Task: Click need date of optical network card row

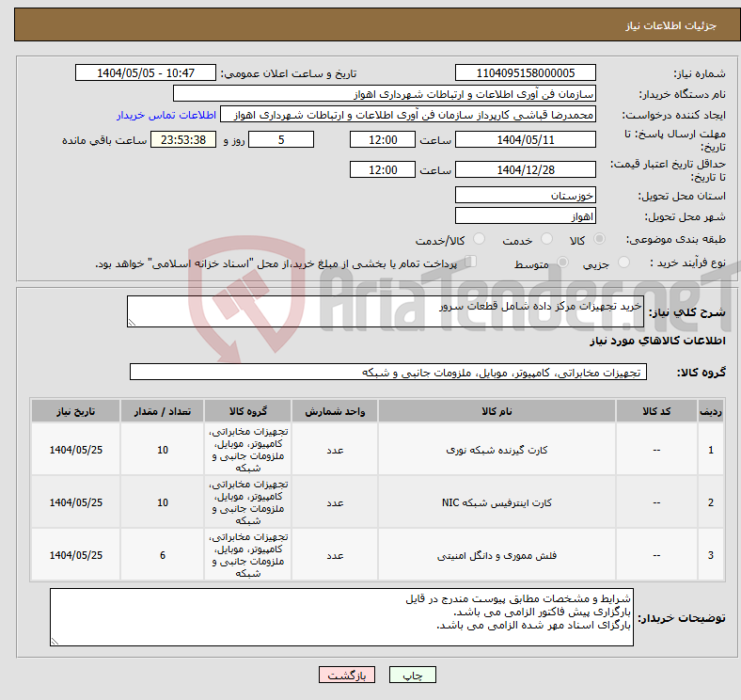Action: pyautogui.click(x=75, y=450)
